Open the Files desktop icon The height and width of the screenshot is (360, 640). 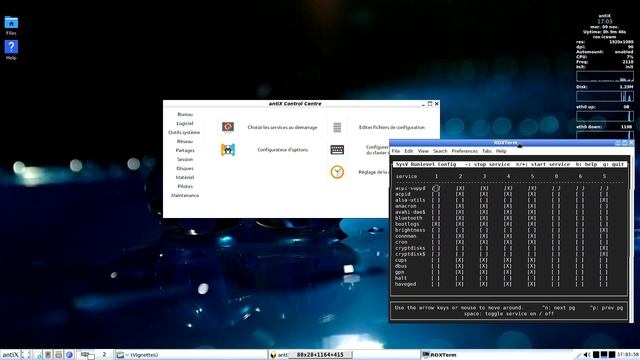pyautogui.click(x=11, y=22)
